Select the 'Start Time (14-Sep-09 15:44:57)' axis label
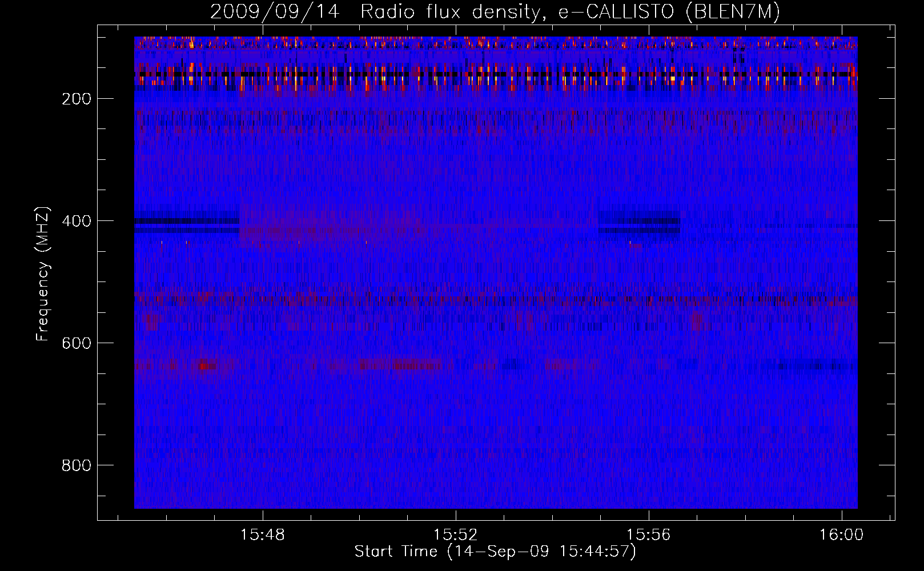 (495, 552)
